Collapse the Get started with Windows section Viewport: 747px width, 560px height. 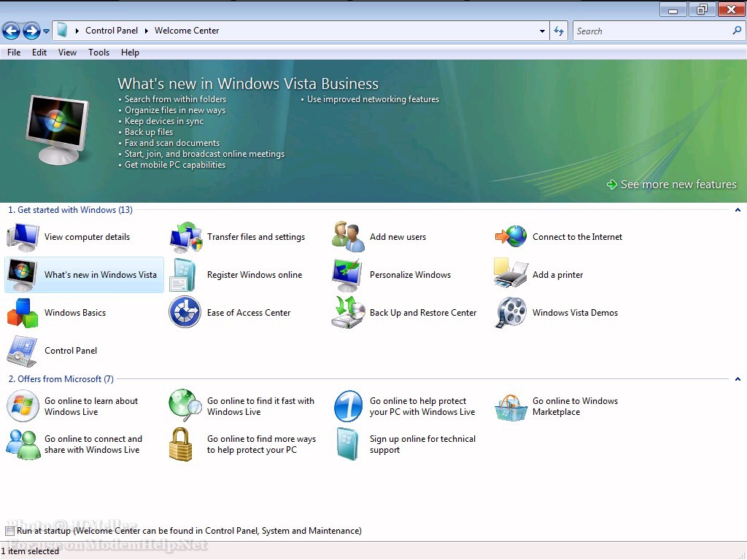pyautogui.click(x=738, y=210)
